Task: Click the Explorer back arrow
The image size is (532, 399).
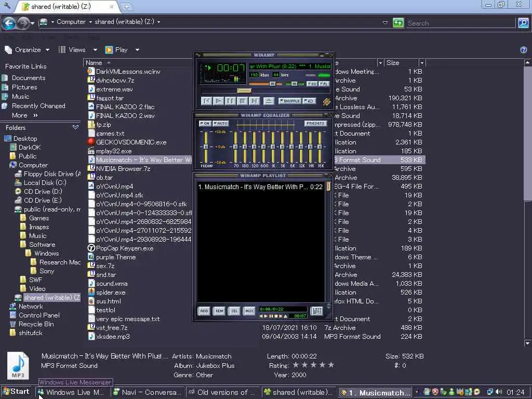Action: coord(9,23)
